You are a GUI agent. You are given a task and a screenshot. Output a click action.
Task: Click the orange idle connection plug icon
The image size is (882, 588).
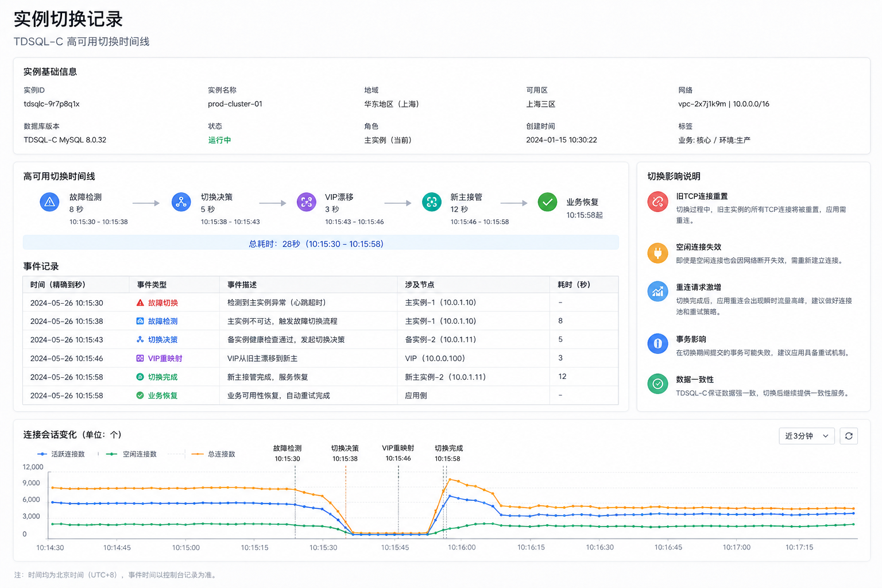pyautogui.click(x=657, y=253)
